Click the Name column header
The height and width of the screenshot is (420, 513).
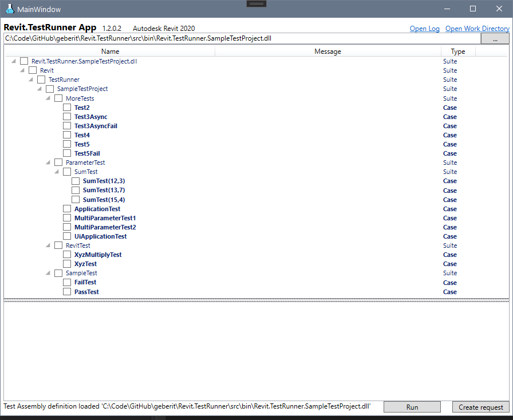pyautogui.click(x=110, y=51)
